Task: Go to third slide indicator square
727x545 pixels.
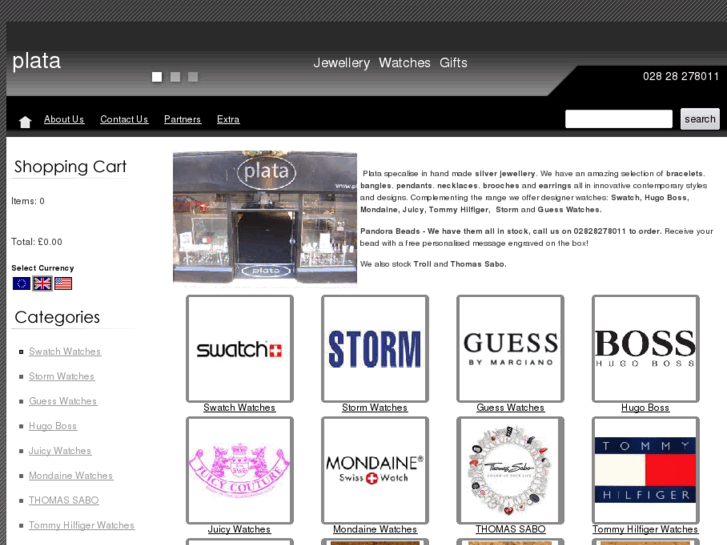Action: [193, 77]
